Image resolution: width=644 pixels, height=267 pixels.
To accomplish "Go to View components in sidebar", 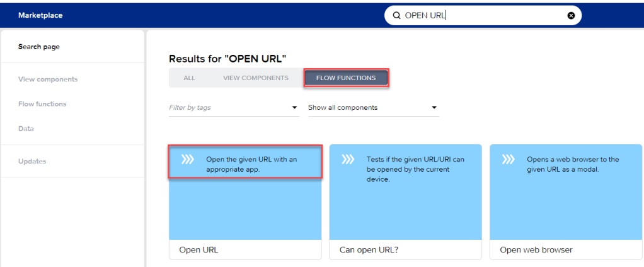I will [x=48, y=80].
